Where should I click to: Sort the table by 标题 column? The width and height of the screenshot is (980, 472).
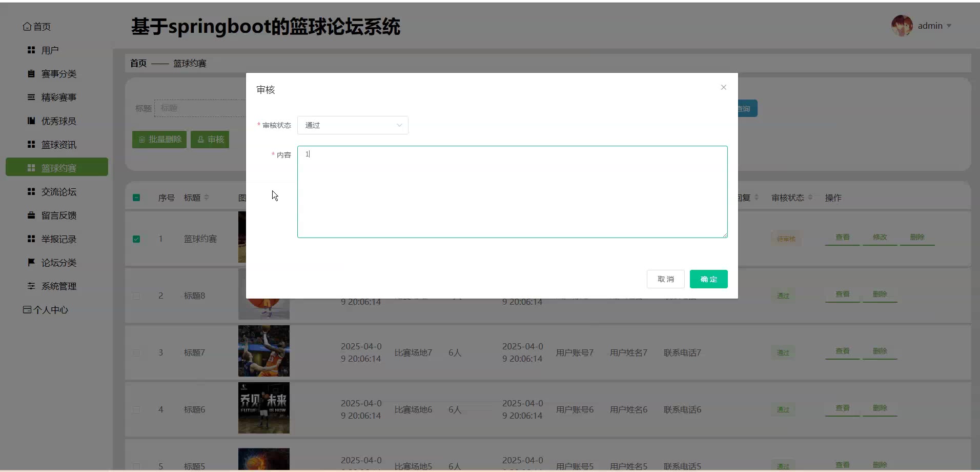click(207, 198)
